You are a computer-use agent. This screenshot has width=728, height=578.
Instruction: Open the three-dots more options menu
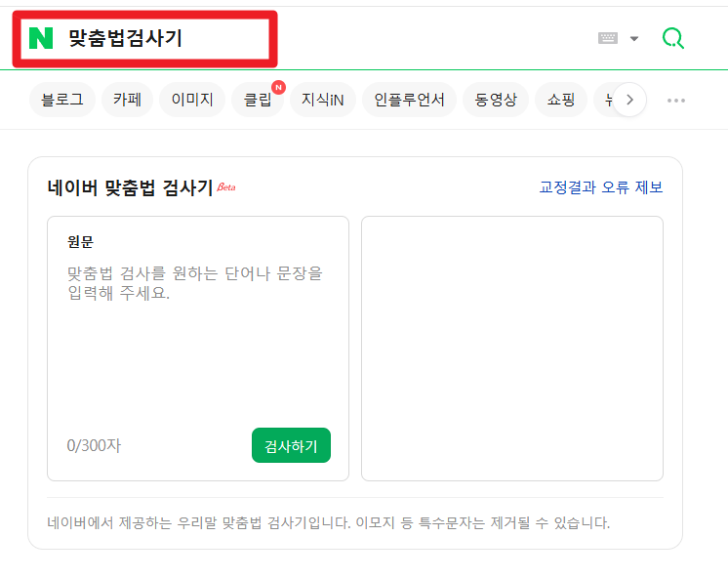coord(676,101)
